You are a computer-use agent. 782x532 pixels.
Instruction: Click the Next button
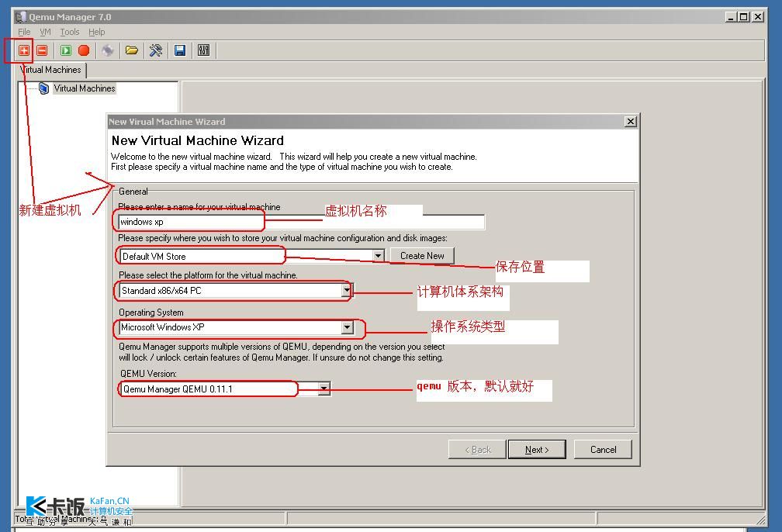point(537,450)
